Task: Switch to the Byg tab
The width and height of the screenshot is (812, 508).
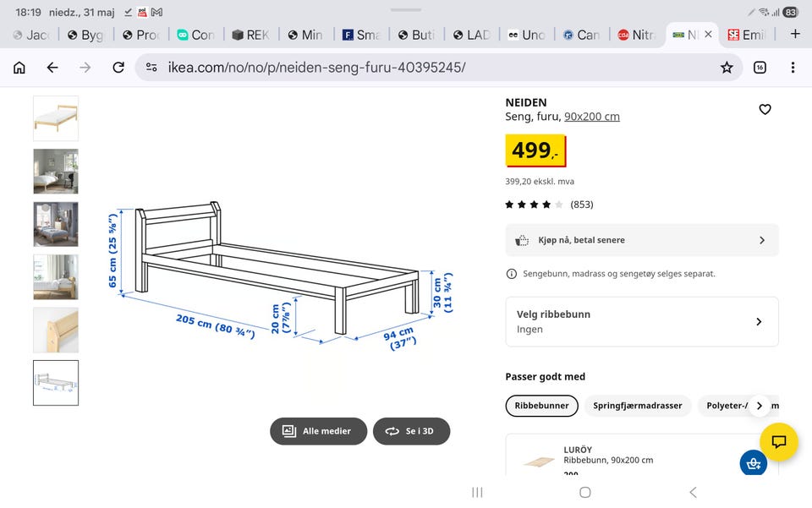Action: (x=86, y=35)
